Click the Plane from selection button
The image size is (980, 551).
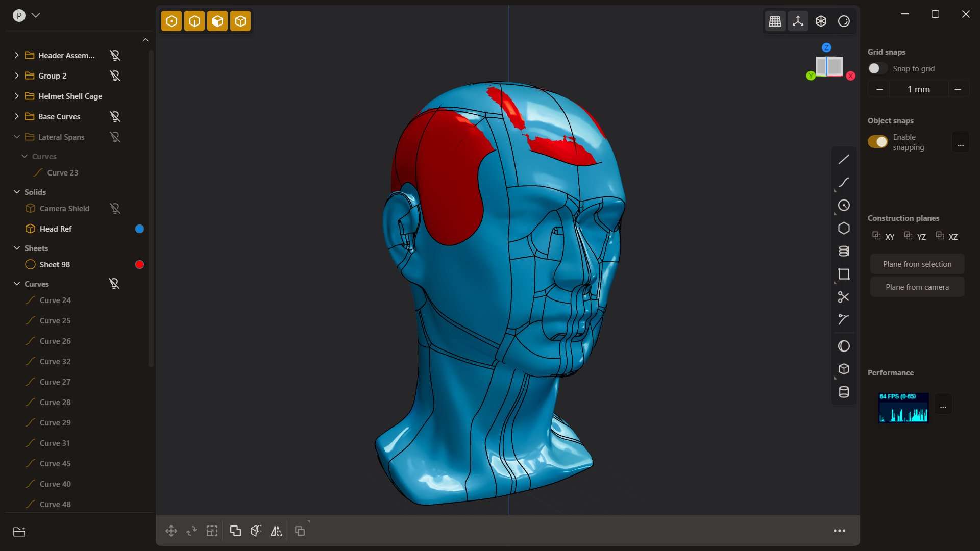917,264
